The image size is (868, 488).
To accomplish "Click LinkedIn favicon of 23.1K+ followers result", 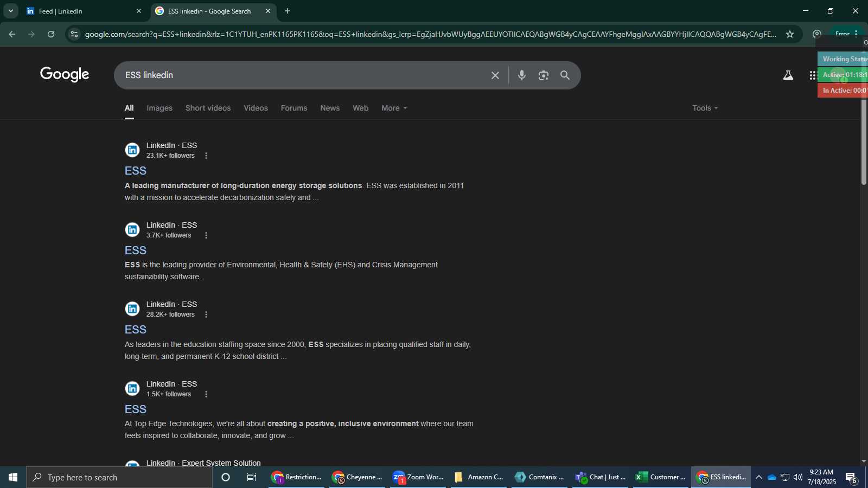I will coord(132,150).
